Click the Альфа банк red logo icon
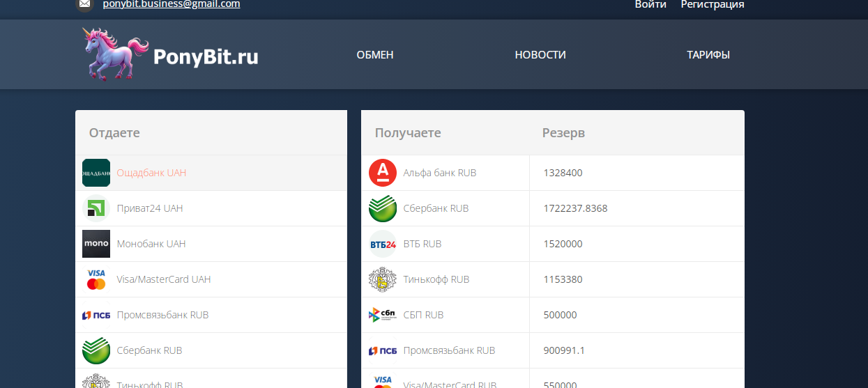 tap(383, 173)
